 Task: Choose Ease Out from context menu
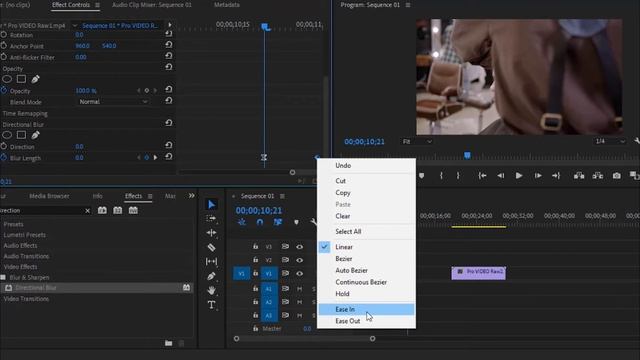pos(366,321)
